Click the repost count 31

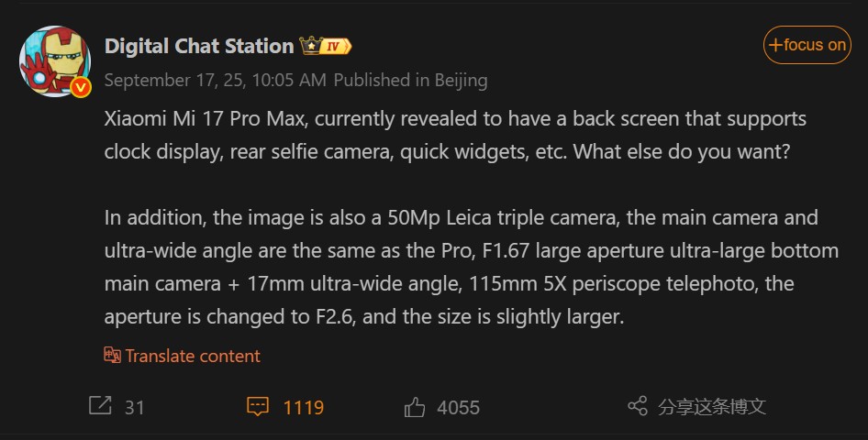(x=135, y=407)
